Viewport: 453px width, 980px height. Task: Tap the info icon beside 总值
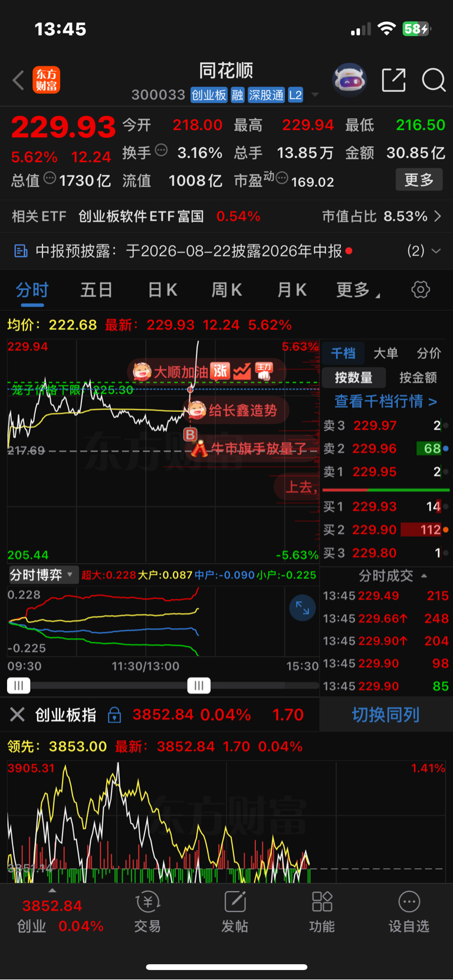50,178
